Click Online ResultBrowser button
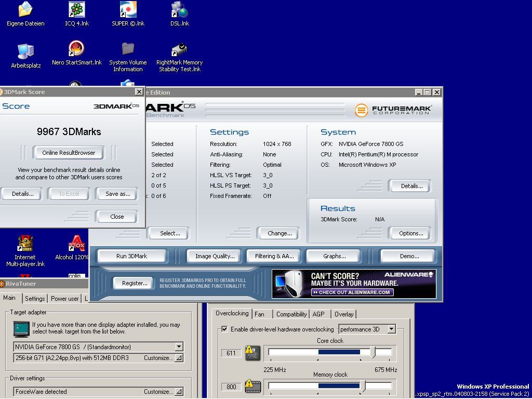The width and height of the screenshot is (532, 399). point(69,153)
